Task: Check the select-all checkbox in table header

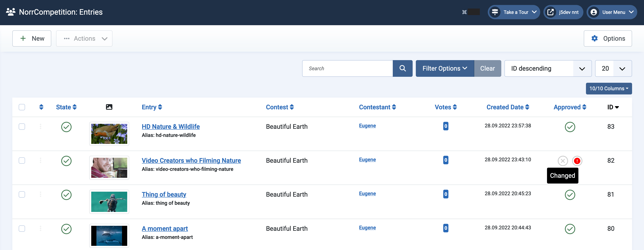Action: (22, 107)
